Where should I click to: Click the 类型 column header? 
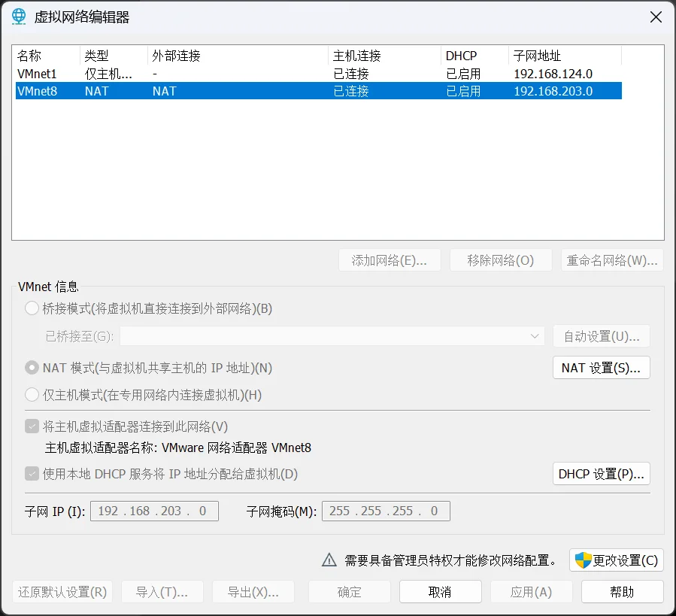coord(114,56)
